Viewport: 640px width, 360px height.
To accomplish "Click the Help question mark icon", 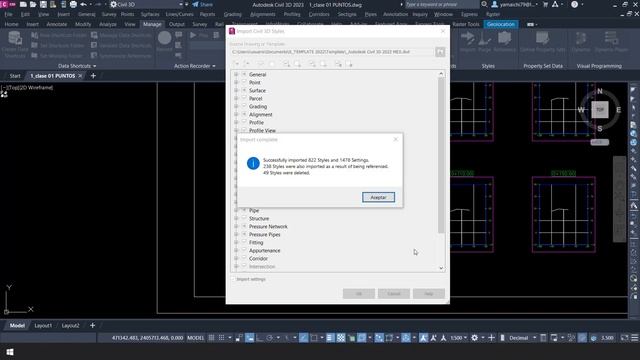I will point(574,4).
